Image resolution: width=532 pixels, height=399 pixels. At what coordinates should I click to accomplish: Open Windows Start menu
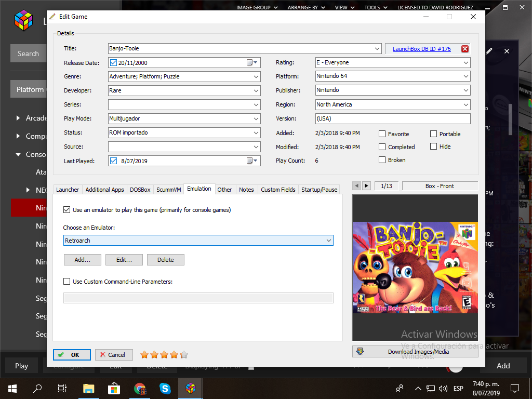pyautogui.click(x=12, y=388)
